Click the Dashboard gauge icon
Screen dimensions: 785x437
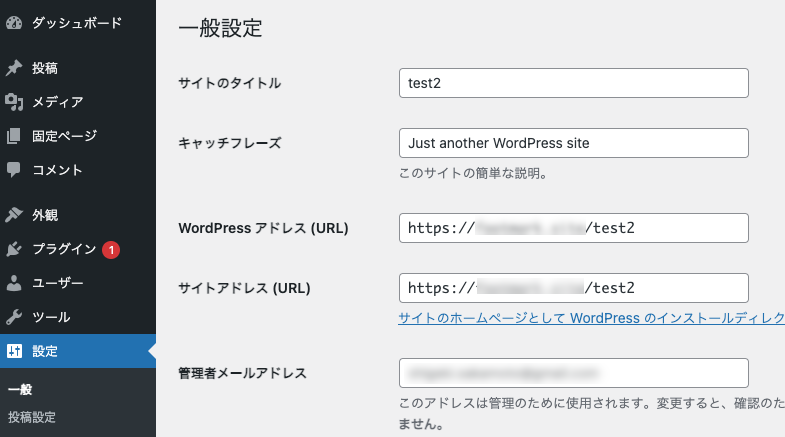pos(14,22)
